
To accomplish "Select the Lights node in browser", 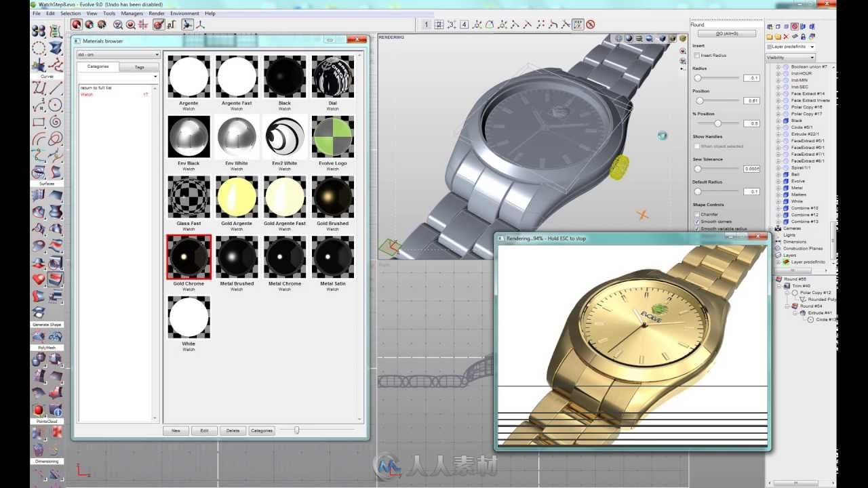I will point(789,235).
